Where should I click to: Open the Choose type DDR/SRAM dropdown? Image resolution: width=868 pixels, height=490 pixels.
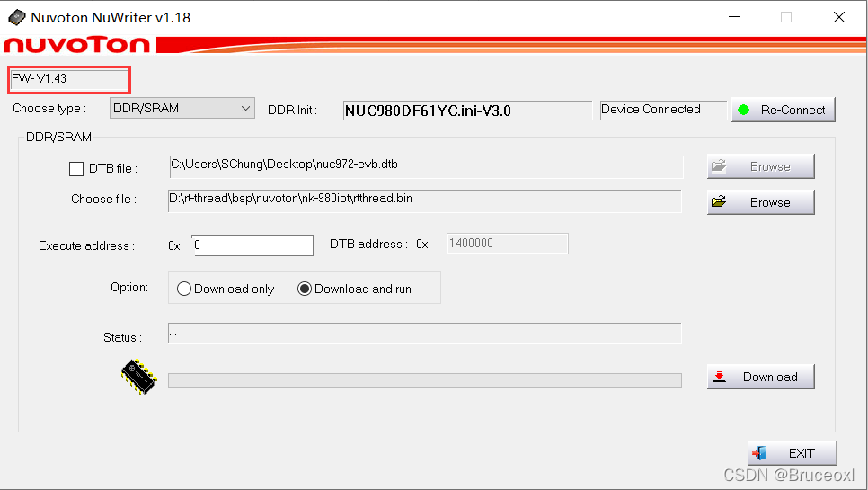182,108
